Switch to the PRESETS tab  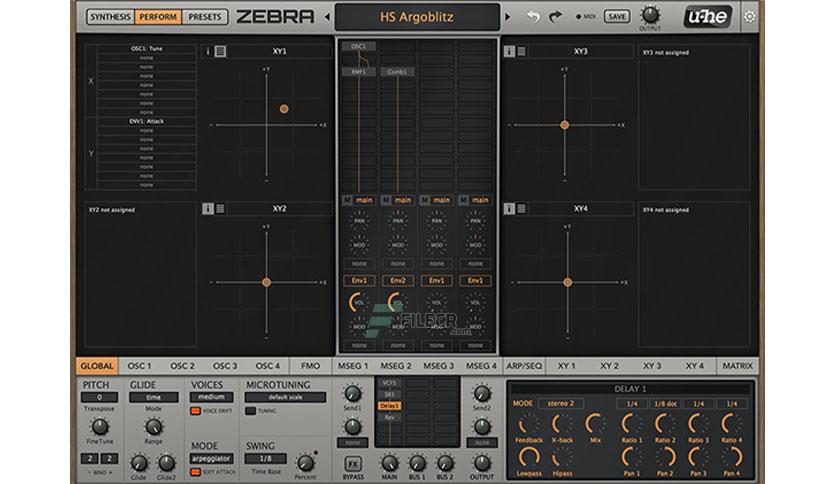click(x=205, y=17)
